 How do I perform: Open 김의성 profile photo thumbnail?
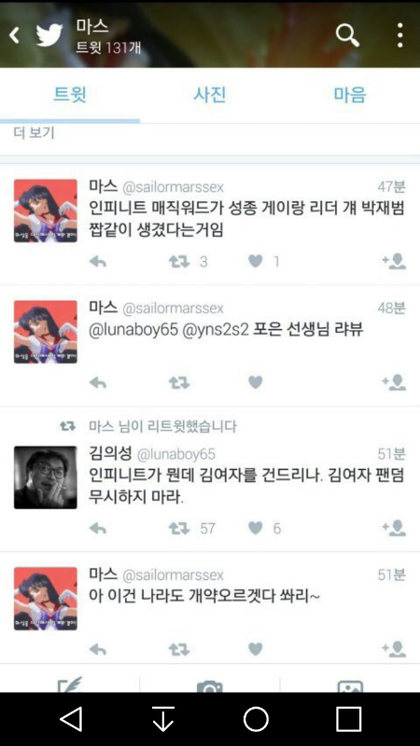(45, 477)
